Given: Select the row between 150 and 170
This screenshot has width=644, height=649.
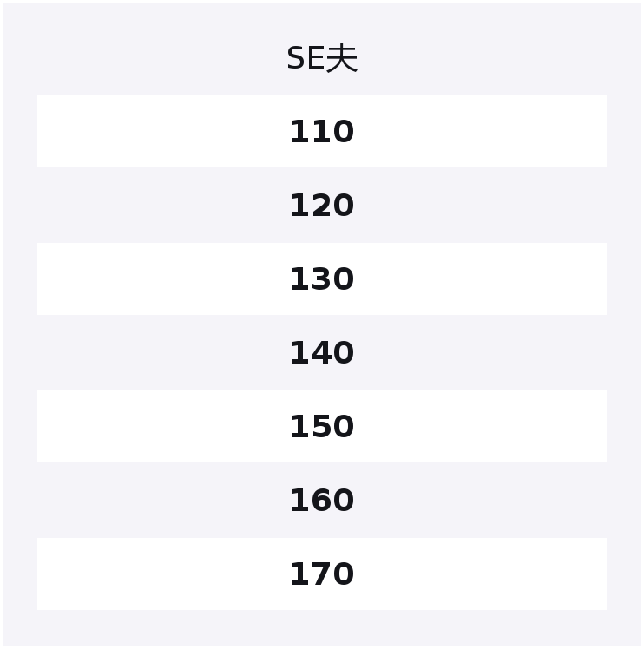Looking at the screenshot, I should pos(322,501).
